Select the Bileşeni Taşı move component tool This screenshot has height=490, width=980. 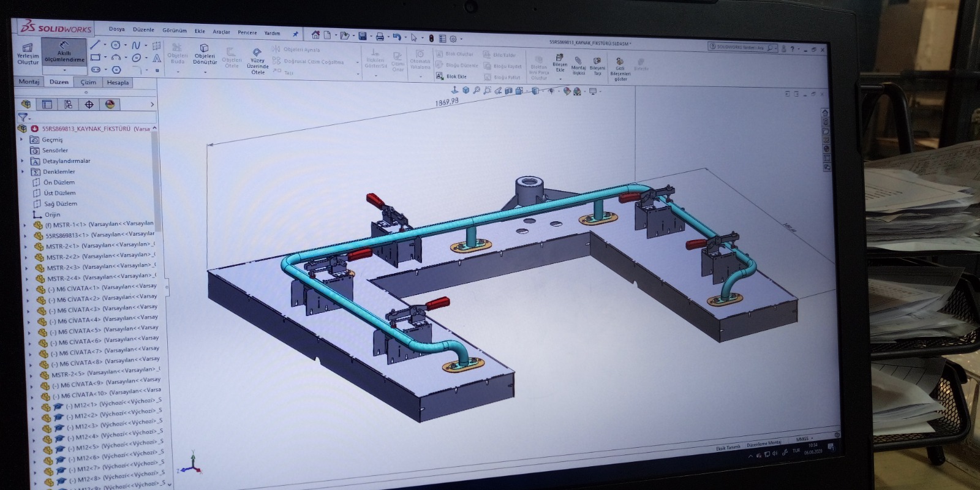coord(597,66)
